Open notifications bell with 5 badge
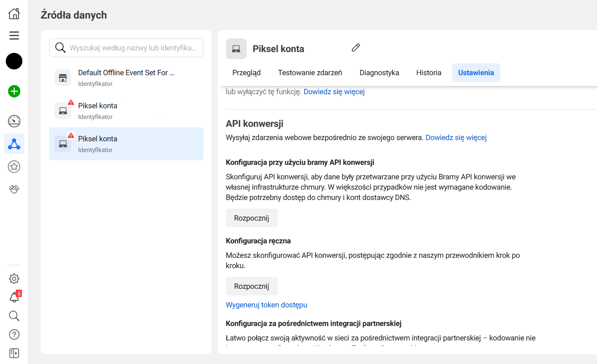The width and height of the screenshot is (597, 364). (14, 297)
